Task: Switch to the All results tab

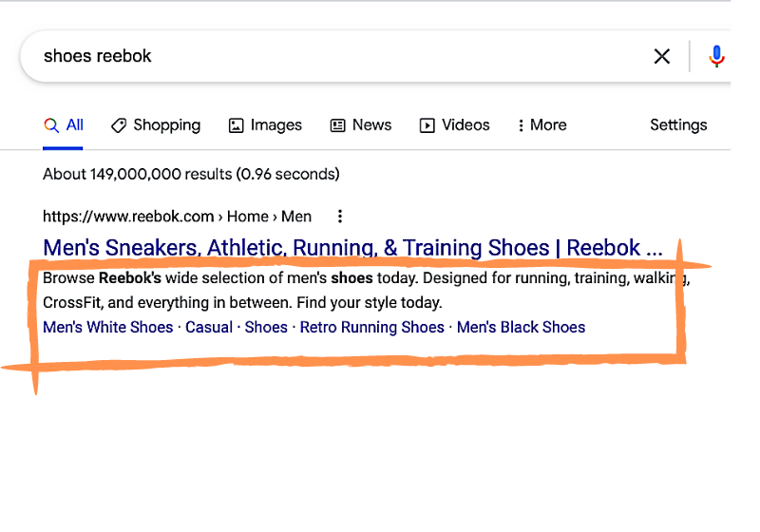Action: 63,125
